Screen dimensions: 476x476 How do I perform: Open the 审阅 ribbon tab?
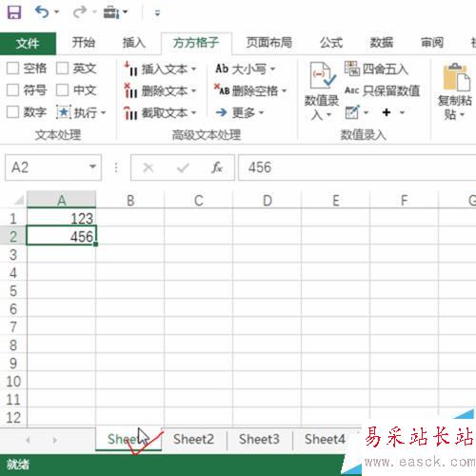click(x=432, y=43)
